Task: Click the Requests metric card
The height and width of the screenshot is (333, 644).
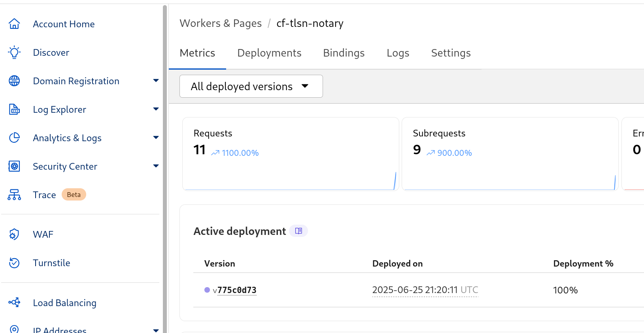Action: 291,154
